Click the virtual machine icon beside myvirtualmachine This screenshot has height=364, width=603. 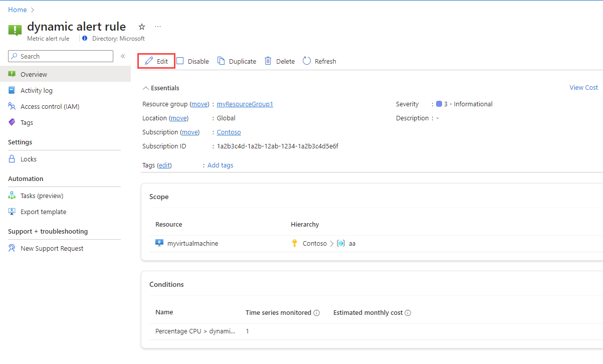click(x=159, y=243)
